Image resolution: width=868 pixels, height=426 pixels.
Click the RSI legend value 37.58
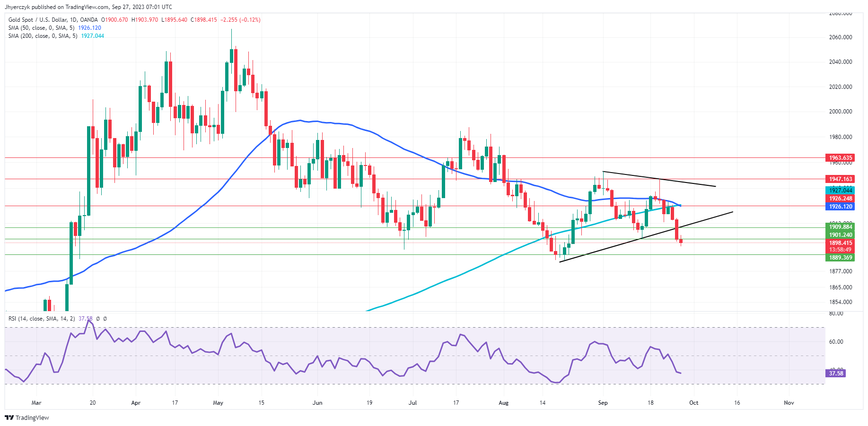pos(85,319)
